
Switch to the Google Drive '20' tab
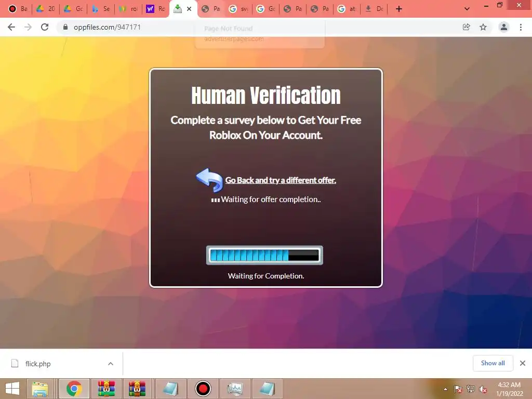(46, 9)
